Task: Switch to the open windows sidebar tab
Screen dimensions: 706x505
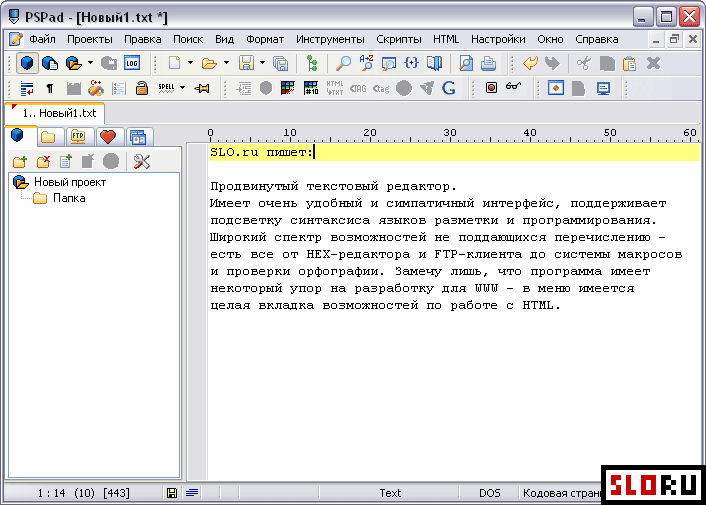Action: coord(138,136)
